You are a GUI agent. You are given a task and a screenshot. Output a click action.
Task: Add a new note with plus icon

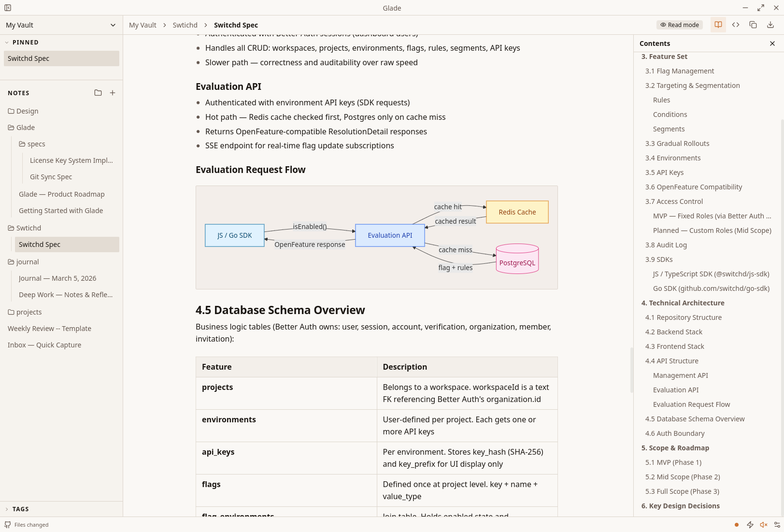pyautogui.click(x=113, y=93)
